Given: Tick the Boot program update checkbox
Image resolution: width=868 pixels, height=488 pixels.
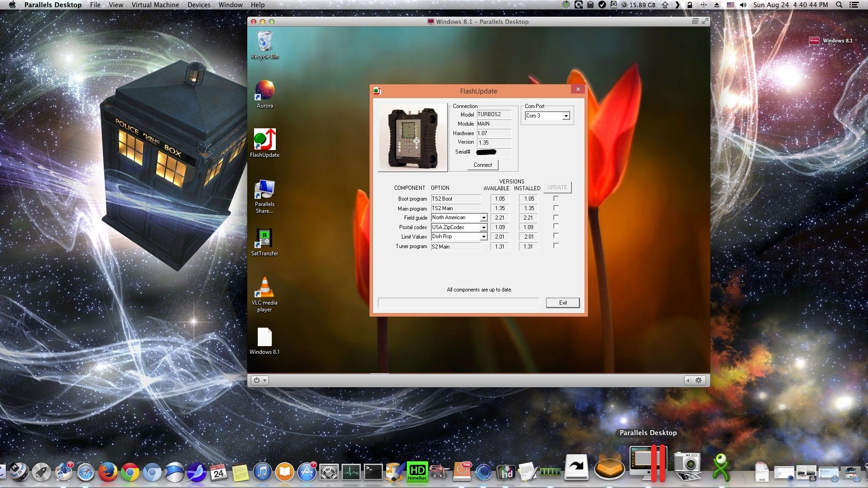Looking at the screenshot, I should (x=556, y=198).
